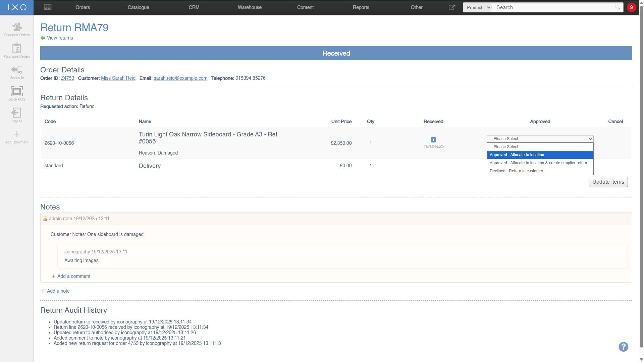Follow the Miss Sarah Reid customer link
Image resolution: width=644 pixels, height=362 pixels.
[118, 78]
